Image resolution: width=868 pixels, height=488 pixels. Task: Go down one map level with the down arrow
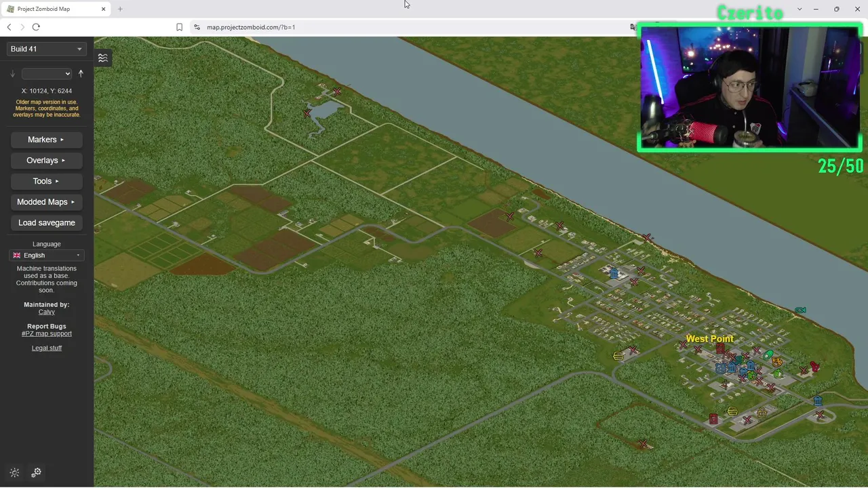12,74
